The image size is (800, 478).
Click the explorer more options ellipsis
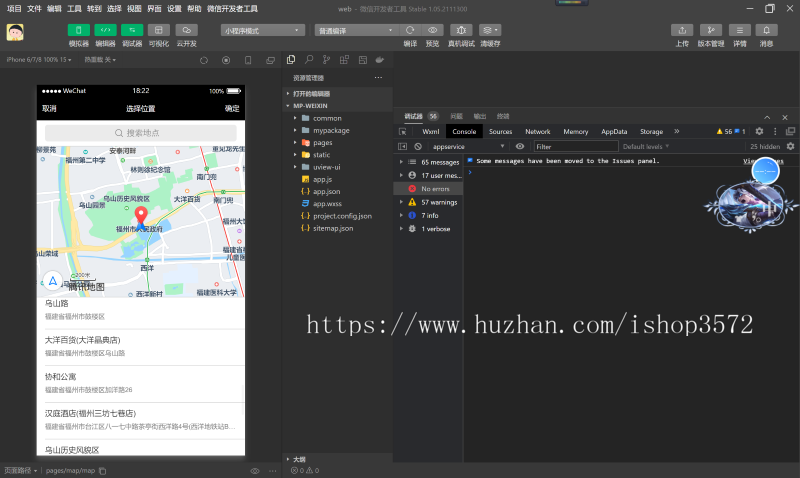coord(378,78)
